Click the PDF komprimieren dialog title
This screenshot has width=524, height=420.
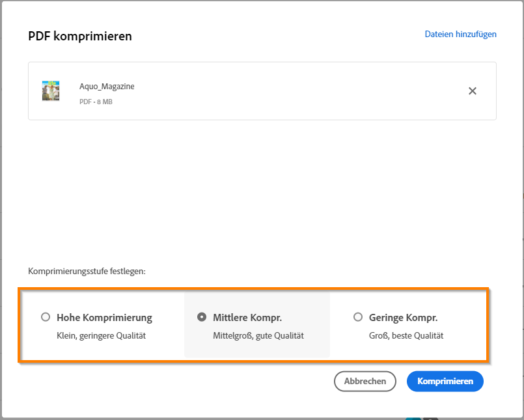pos(79,36)
